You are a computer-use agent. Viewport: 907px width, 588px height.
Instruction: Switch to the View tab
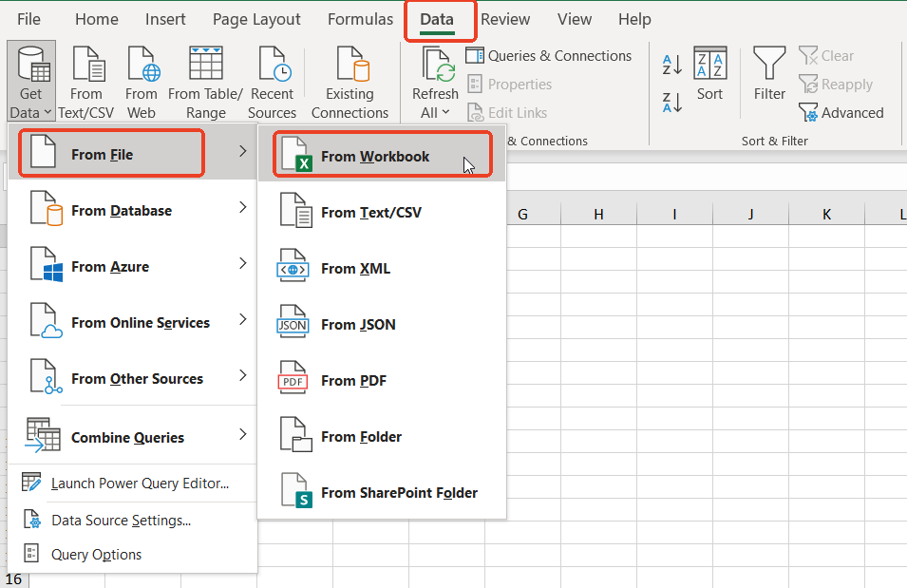point(575,19)
